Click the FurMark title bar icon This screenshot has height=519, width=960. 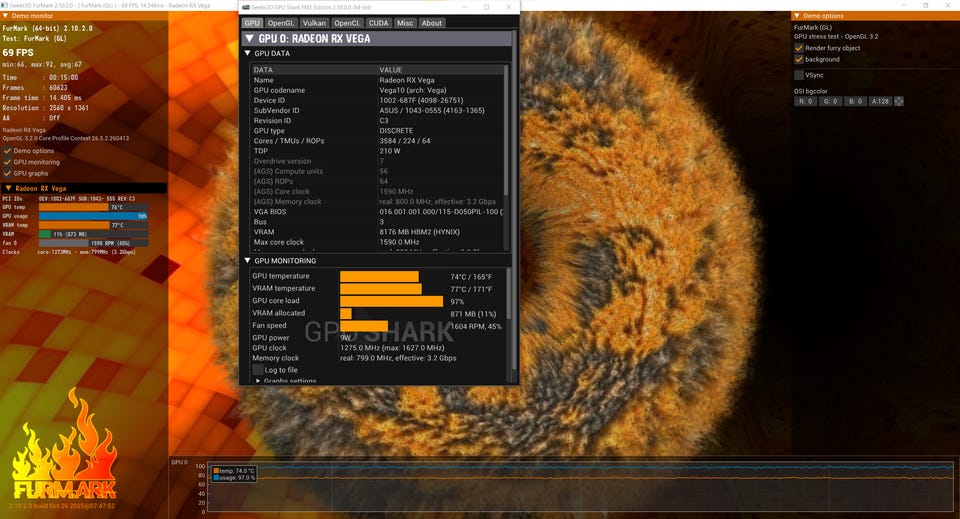[x=5, y=5]
